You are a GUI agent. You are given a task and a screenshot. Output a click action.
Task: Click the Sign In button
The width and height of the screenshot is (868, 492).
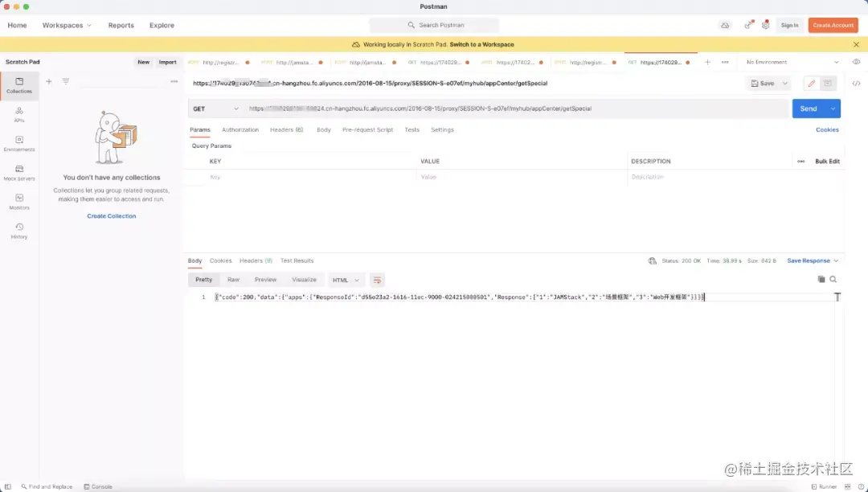tap(789, 26)
